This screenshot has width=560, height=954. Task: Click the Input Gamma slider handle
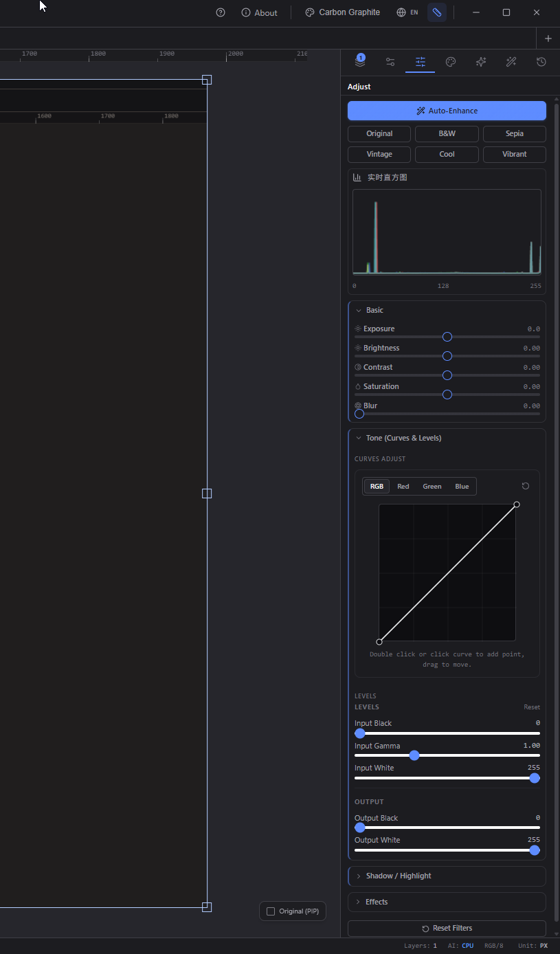[x=414, y=755]
